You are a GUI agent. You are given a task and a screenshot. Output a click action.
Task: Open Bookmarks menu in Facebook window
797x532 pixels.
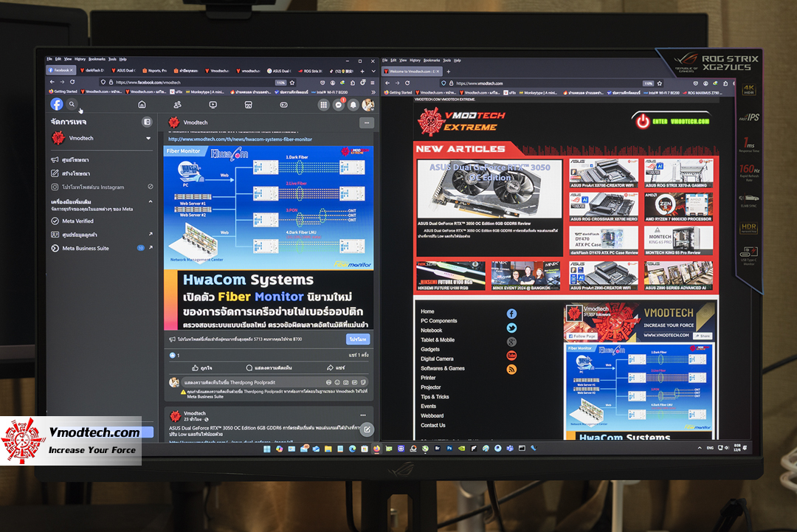click(97, 60)
